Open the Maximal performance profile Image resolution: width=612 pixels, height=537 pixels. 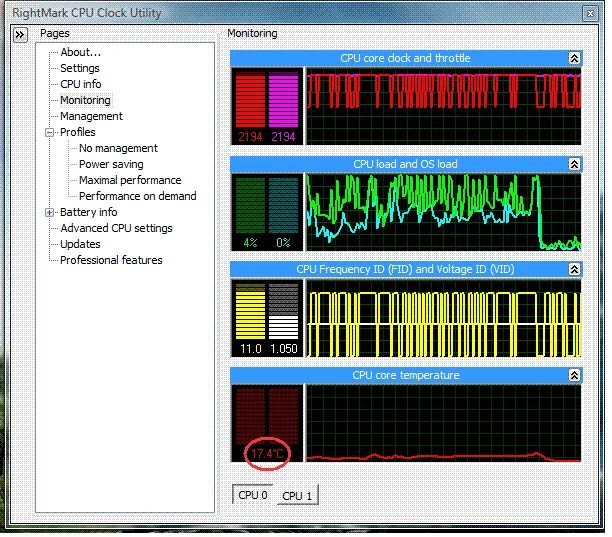point(130,180)
